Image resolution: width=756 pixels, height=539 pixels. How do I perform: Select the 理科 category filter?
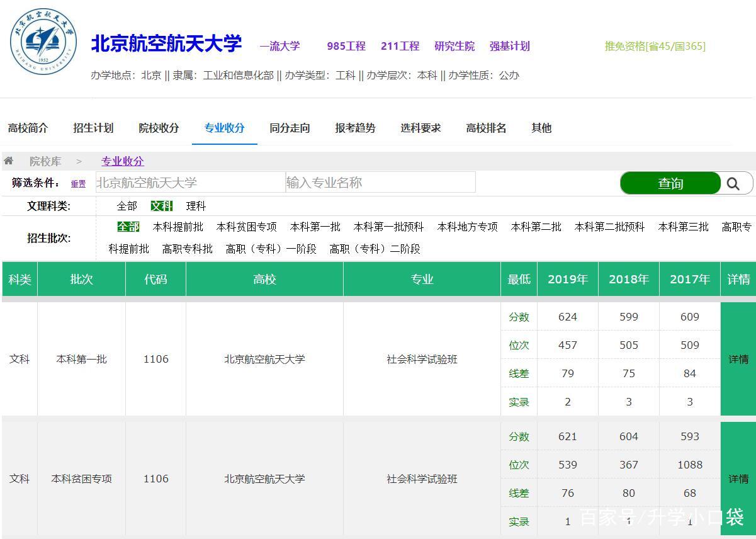click(x=196, y=206)
